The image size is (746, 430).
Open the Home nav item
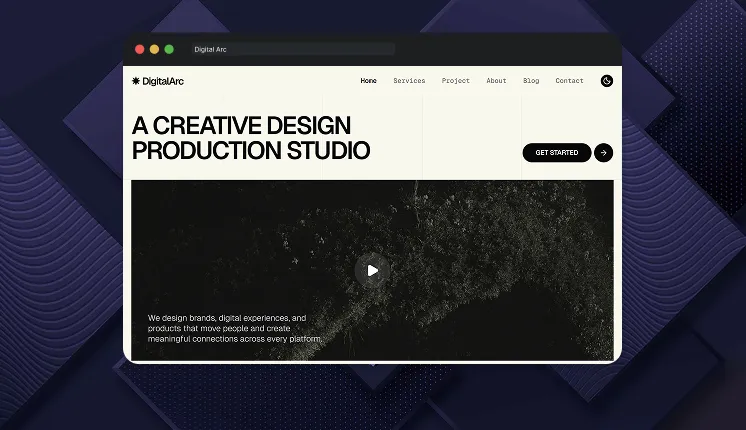click(x=368, y=81)
